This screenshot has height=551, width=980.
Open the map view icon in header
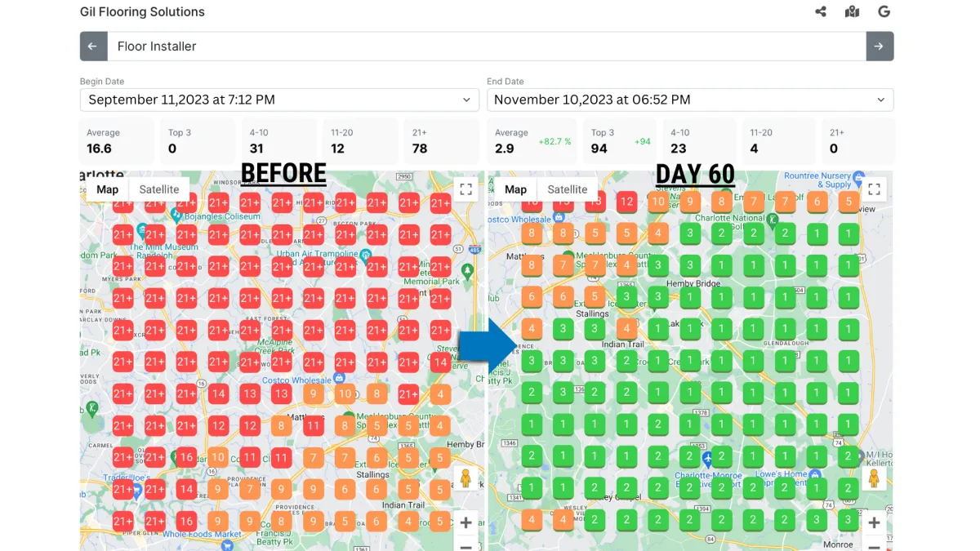point(853,11)
